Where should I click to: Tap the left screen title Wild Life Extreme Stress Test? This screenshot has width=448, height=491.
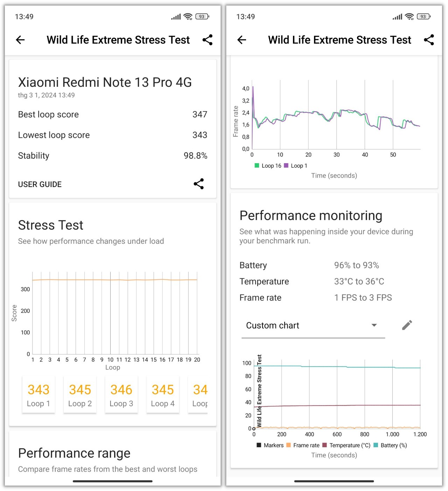pos(118,40)
